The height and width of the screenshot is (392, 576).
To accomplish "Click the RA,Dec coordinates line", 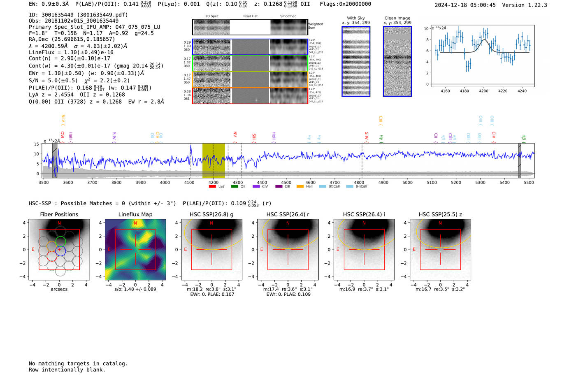I will [x=72, y=39].
